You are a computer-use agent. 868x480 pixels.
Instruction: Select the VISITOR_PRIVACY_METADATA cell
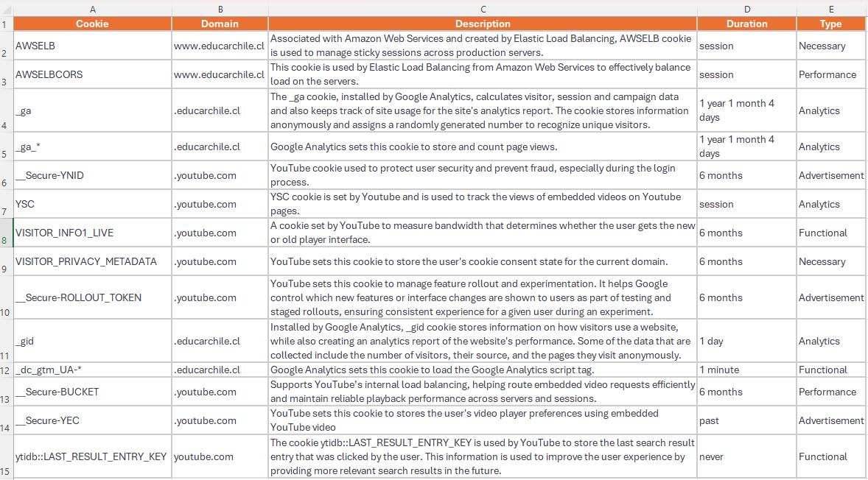tap(92, 261)
